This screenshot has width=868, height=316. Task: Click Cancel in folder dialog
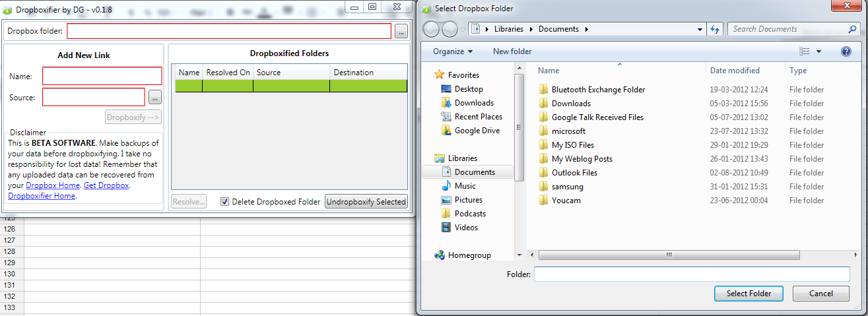coord(821,294)
